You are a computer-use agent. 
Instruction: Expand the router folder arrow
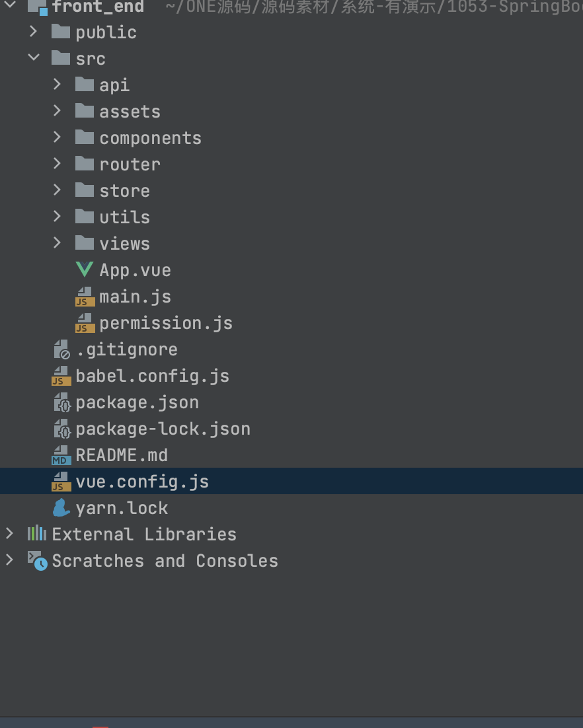click(x=57, y=163)
